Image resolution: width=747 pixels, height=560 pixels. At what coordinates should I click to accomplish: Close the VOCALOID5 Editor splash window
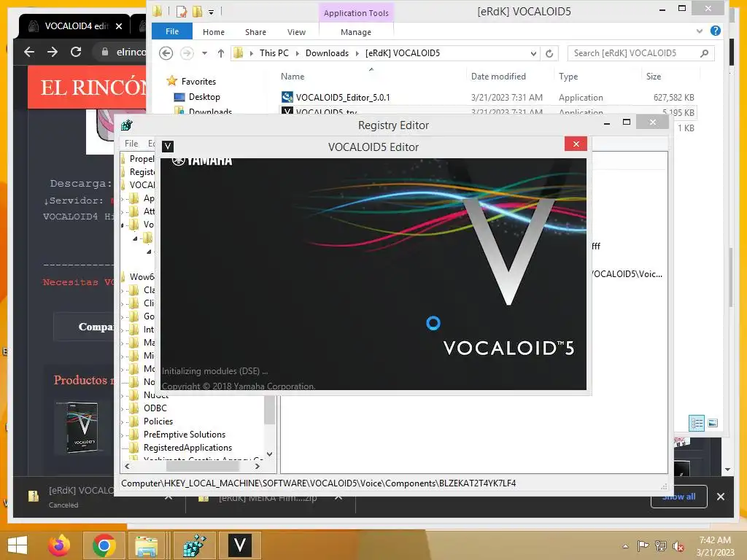[576, 144]
